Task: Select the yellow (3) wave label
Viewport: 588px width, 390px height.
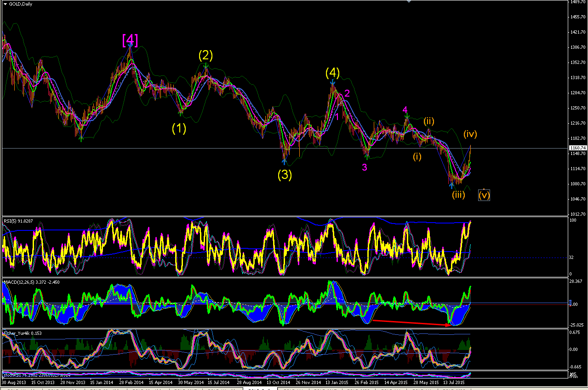Action: point(284,175)
